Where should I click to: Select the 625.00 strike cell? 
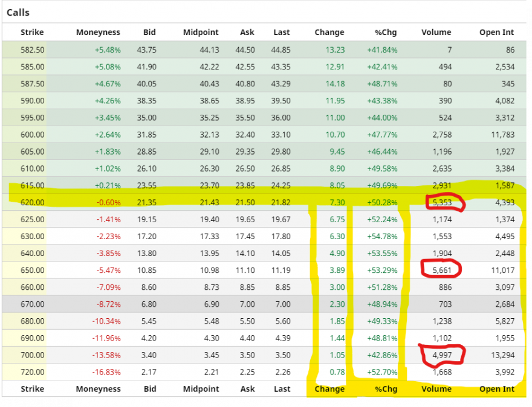[x=32, y=219]
